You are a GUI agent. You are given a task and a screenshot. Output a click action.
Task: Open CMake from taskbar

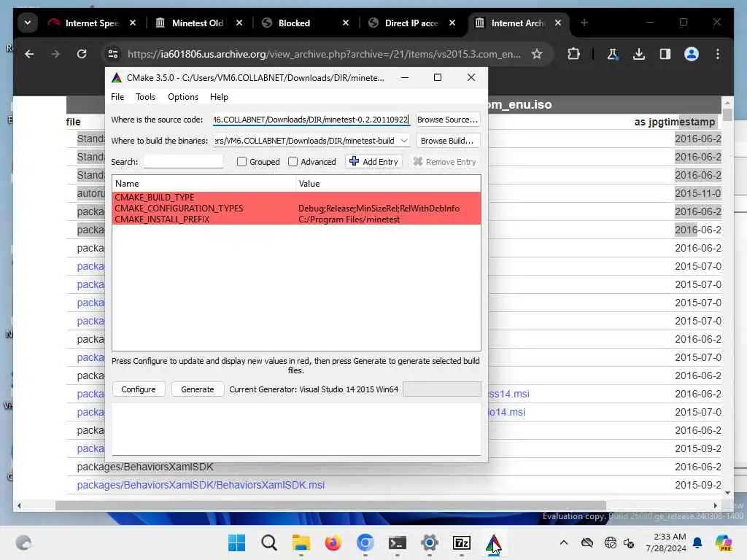[x=494, y=542]
